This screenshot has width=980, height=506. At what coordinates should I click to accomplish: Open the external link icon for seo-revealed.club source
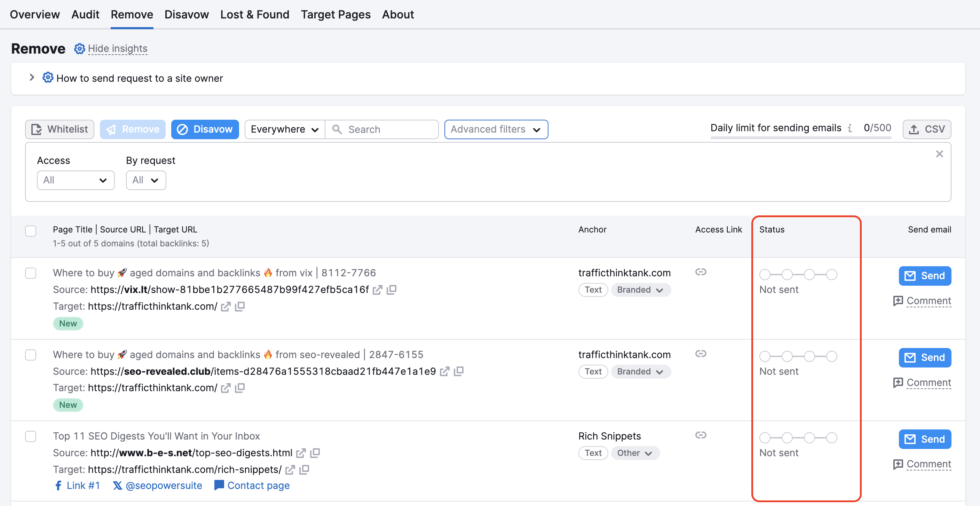point(445,371)
